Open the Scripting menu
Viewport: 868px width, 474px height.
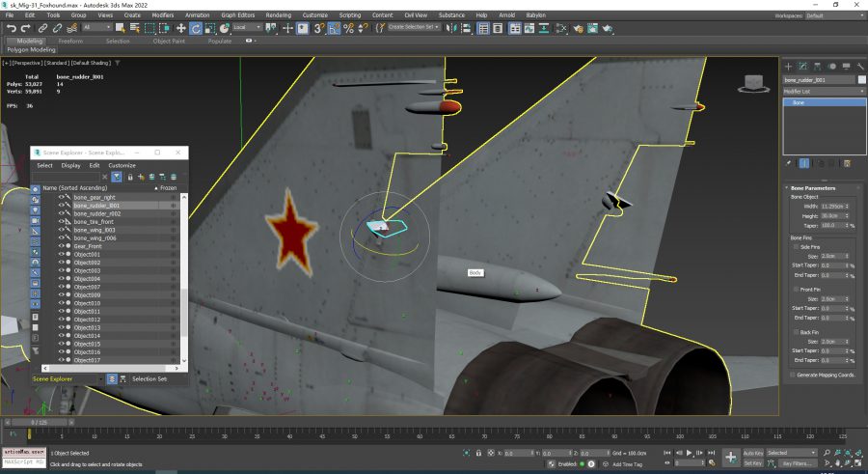tap(350, 15)
